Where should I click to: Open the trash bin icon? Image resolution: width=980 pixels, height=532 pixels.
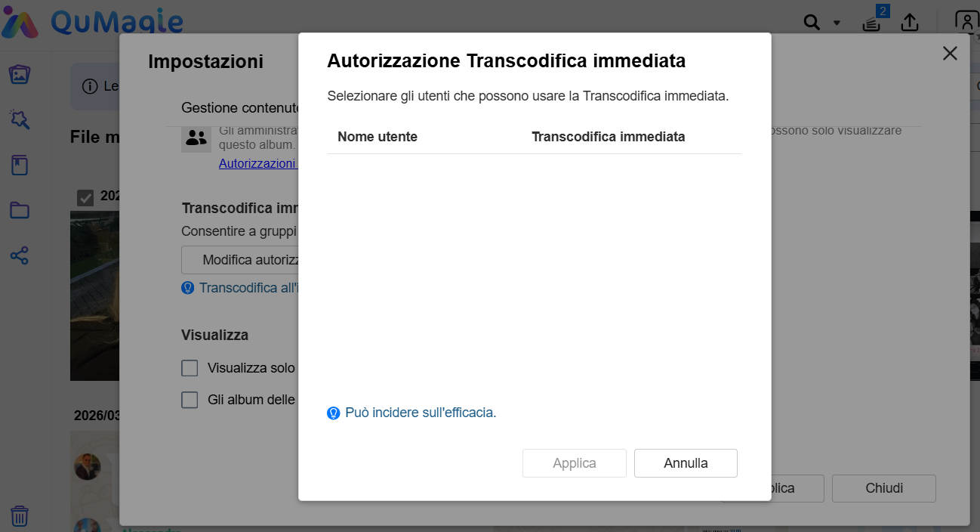click(20, 516)
